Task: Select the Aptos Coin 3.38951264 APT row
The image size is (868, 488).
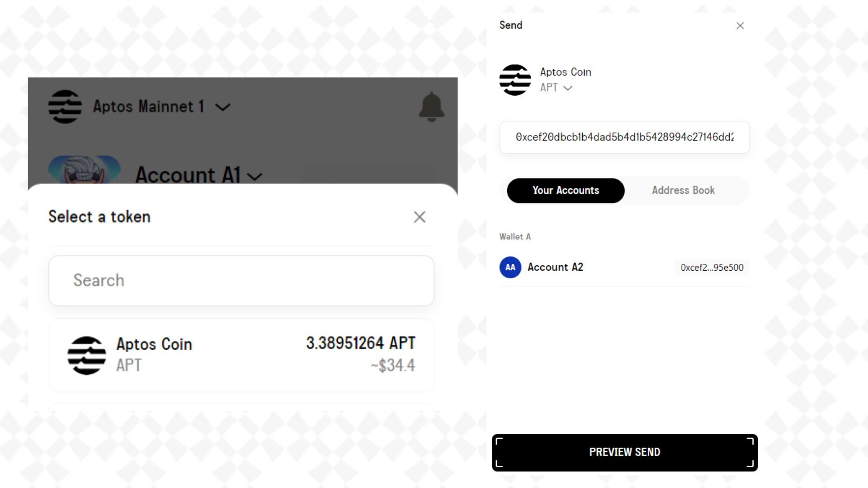Action: point(241,356)
